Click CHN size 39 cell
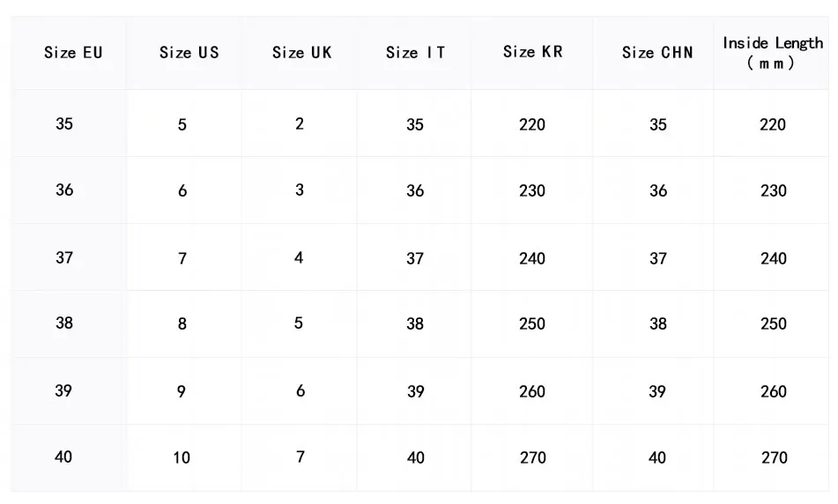Image resolution: width=838 pixels, height=504 pixels. [x=657, y=391]
